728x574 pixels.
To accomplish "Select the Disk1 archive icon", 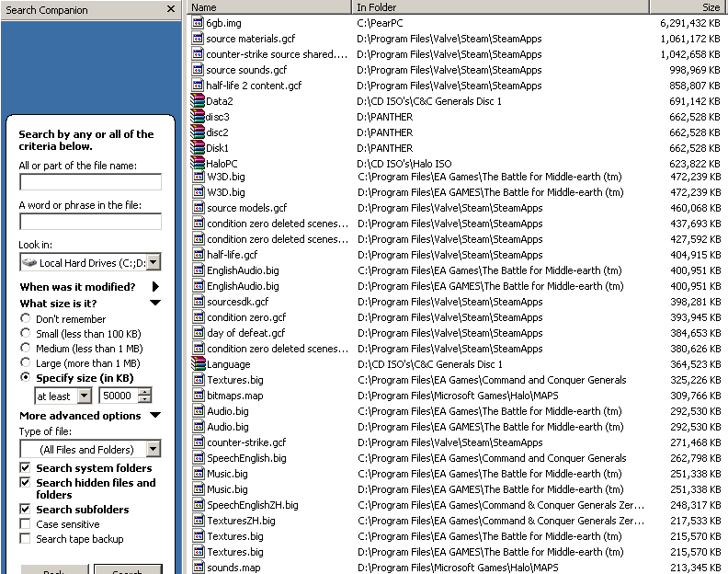I will pos(198,148).
